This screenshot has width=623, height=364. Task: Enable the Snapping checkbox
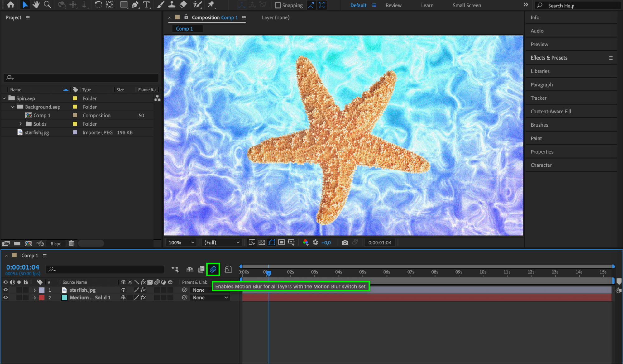278,5
